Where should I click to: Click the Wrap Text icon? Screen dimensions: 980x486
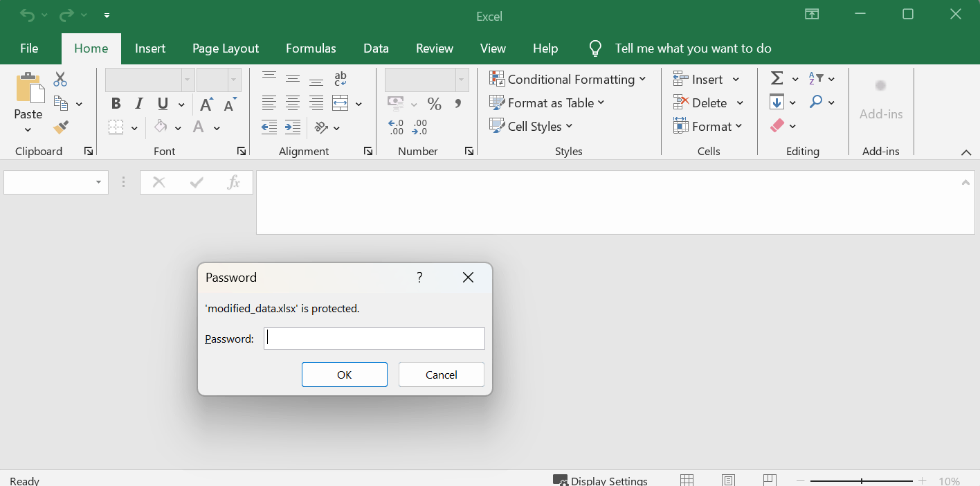pyautogui.click(x=340, y=79)
